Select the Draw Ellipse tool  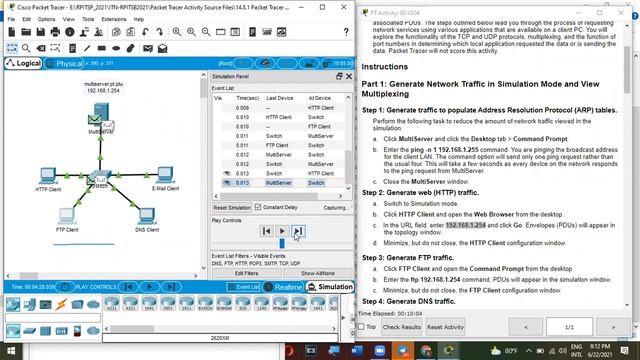116,48
